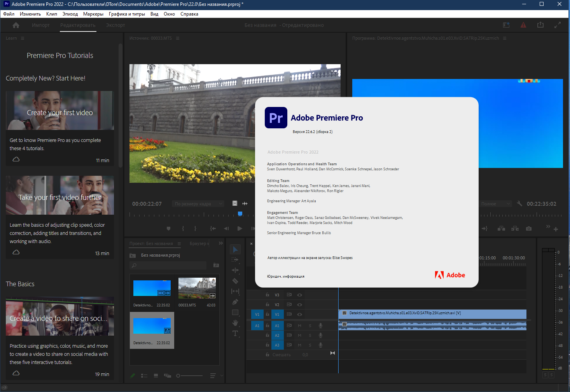Open Юридич. информация link in About dialog
Viewport: 570px width, 392px height.
click(x=286, y=276)
